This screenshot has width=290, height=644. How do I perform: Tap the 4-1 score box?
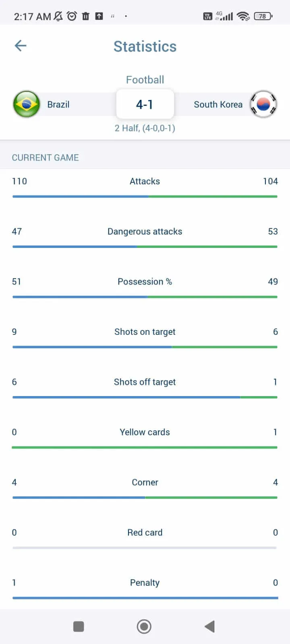pos(145,104)
